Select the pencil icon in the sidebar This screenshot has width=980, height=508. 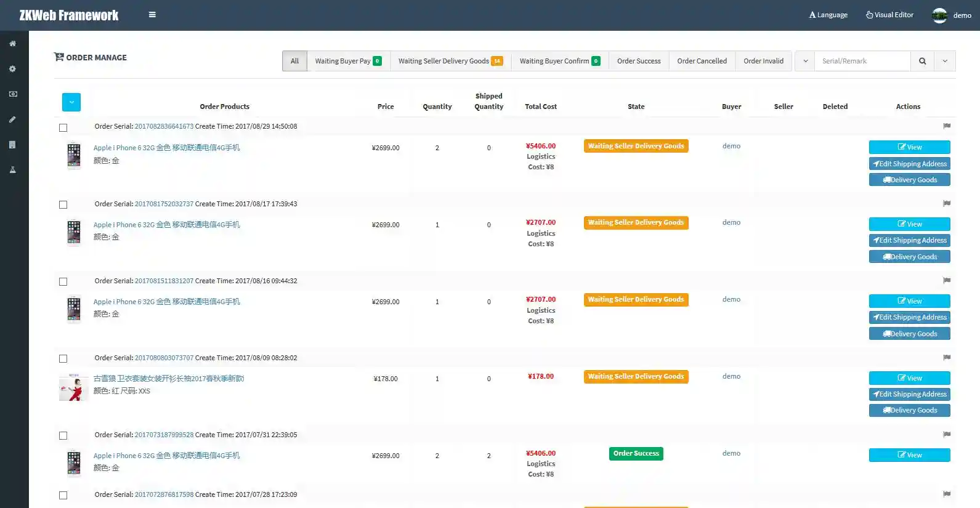pyautogui.click(x=12, y=119)
